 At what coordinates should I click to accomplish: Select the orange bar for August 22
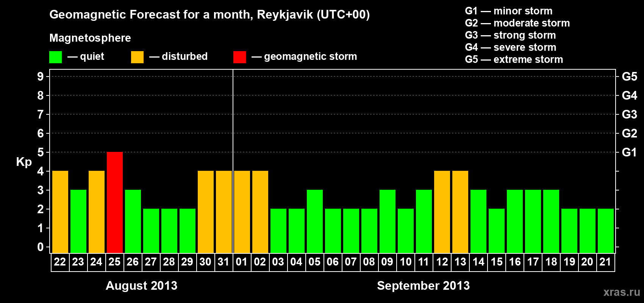point(60,212)
